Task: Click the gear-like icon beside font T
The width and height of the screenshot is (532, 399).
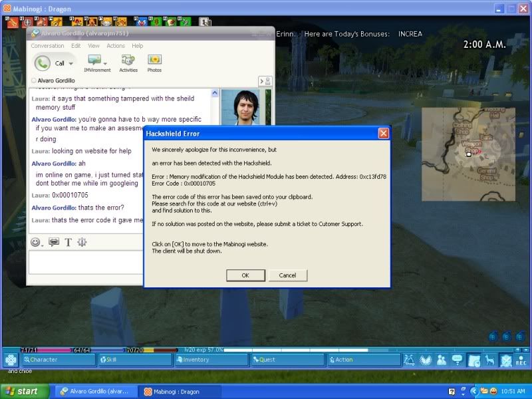Action: tap(82, 242)
